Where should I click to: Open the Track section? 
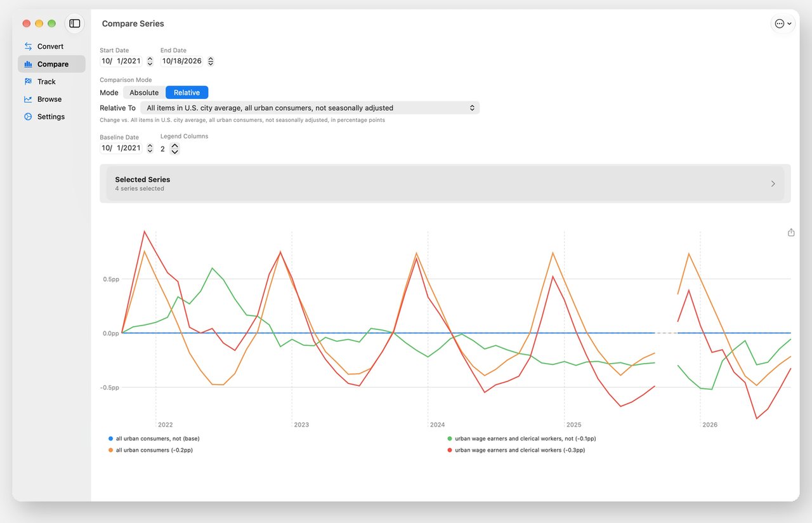51,82
